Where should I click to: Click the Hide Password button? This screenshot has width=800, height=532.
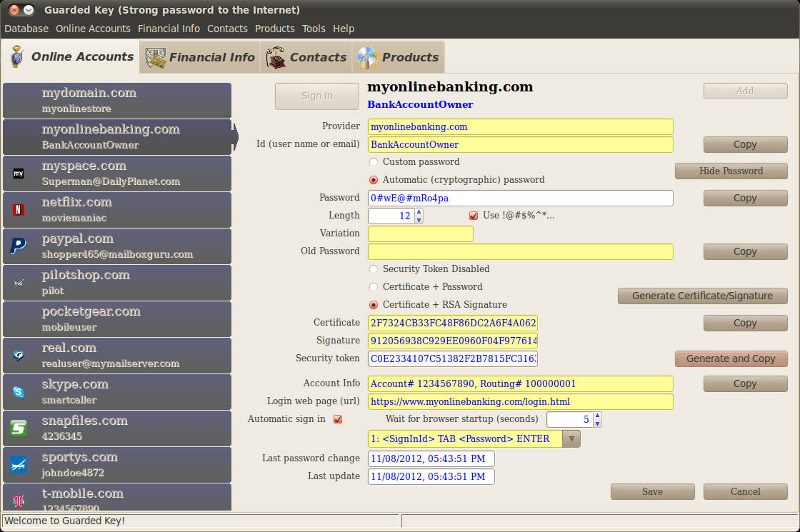coord(731,171)
